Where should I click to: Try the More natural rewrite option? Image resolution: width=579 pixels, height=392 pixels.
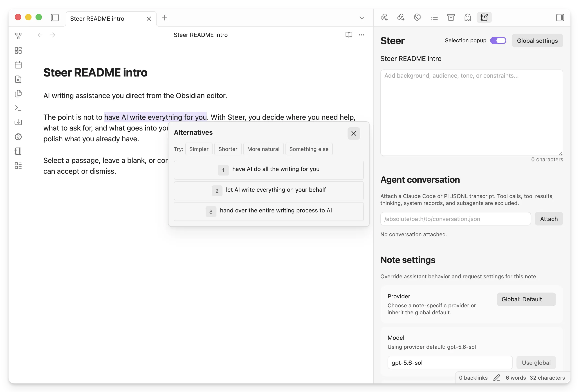(263, 149)
